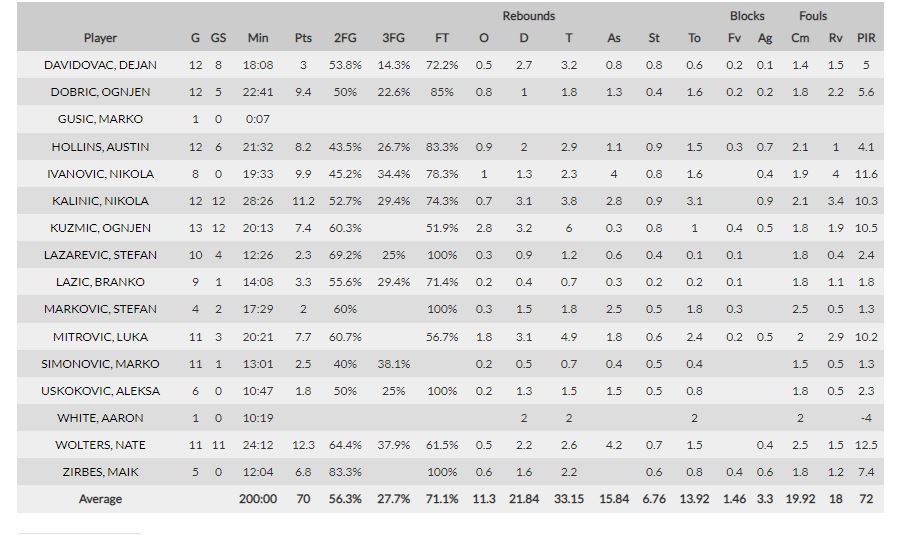Viewport: 908px width, 535px height.
Task: Click the Average row label
Action: point(100,499)
